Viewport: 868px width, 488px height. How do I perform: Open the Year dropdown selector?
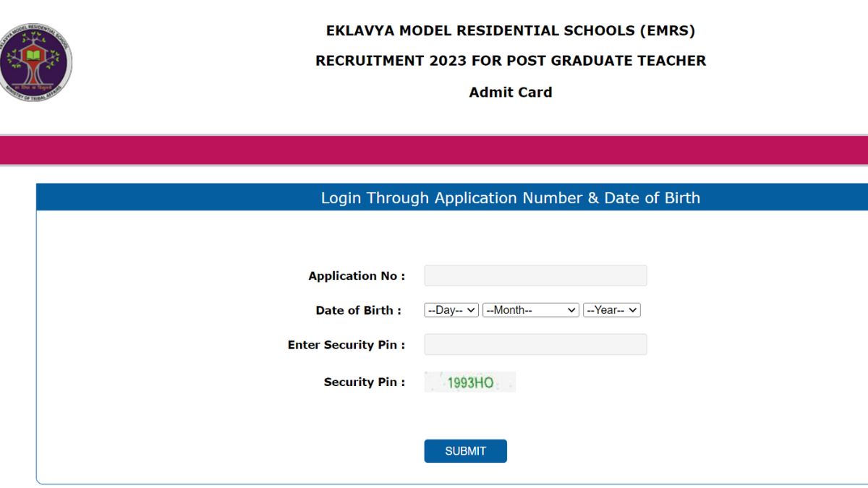[x=612, y=310]
